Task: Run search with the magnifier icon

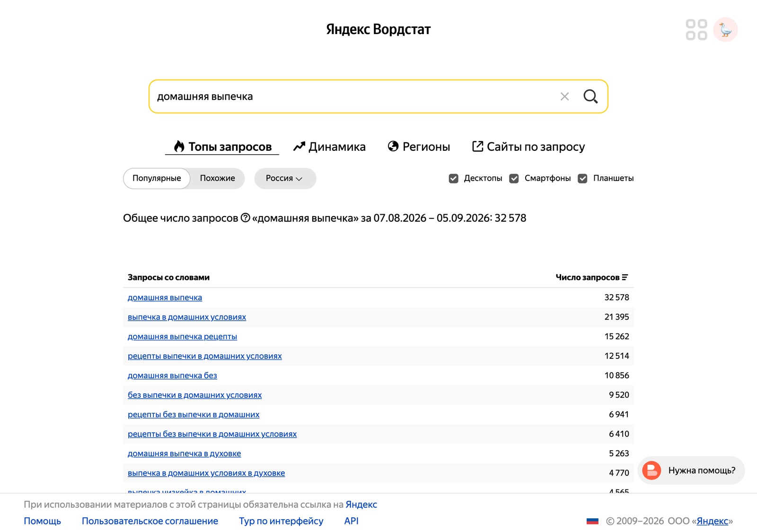Action: point(590,96)
